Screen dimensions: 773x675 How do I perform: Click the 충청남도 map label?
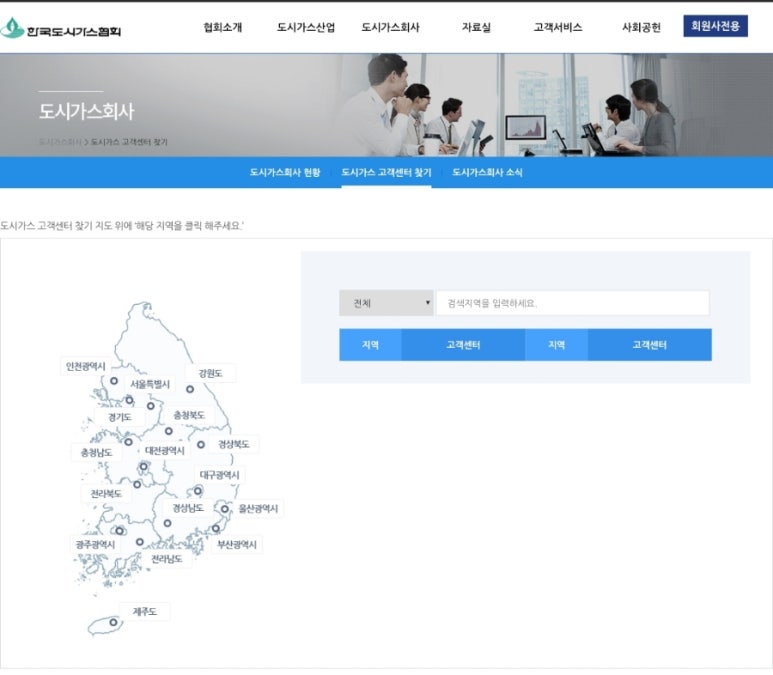pos(97,453)
